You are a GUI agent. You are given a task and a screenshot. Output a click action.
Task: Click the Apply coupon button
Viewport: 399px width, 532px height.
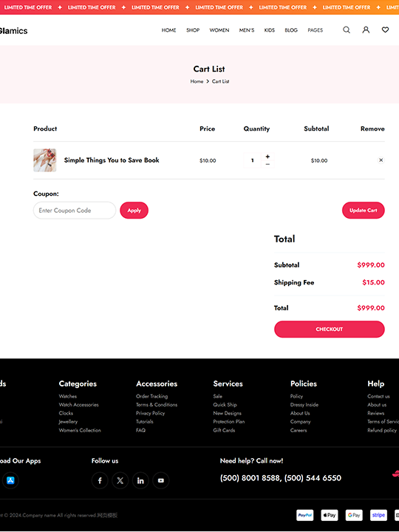(x=134, y=211)
